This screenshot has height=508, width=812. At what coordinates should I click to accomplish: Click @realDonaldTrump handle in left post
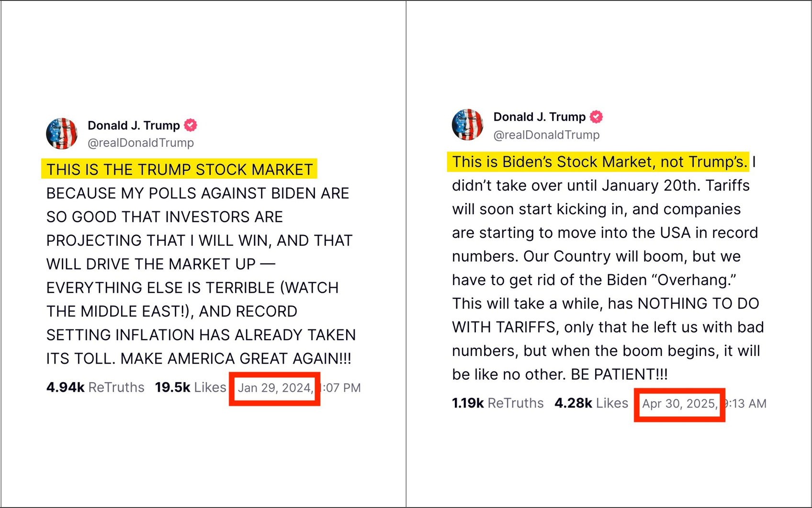(141, 143)
